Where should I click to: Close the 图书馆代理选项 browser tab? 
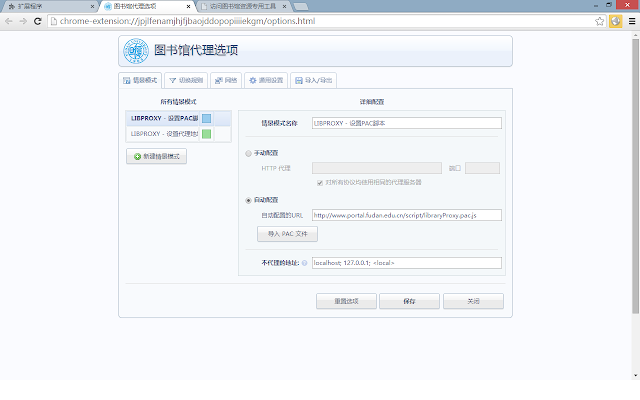pos(188,7)
